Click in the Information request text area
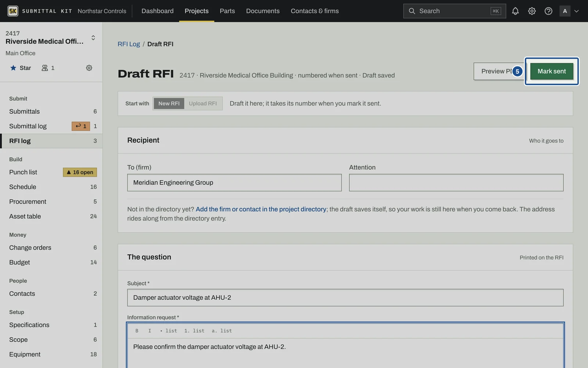 345,353
